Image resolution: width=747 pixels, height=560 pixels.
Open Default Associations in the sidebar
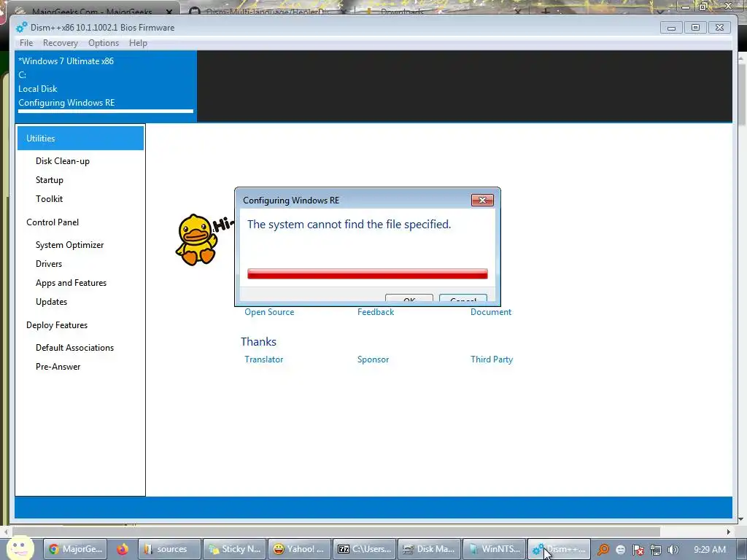tap(75, 348)
